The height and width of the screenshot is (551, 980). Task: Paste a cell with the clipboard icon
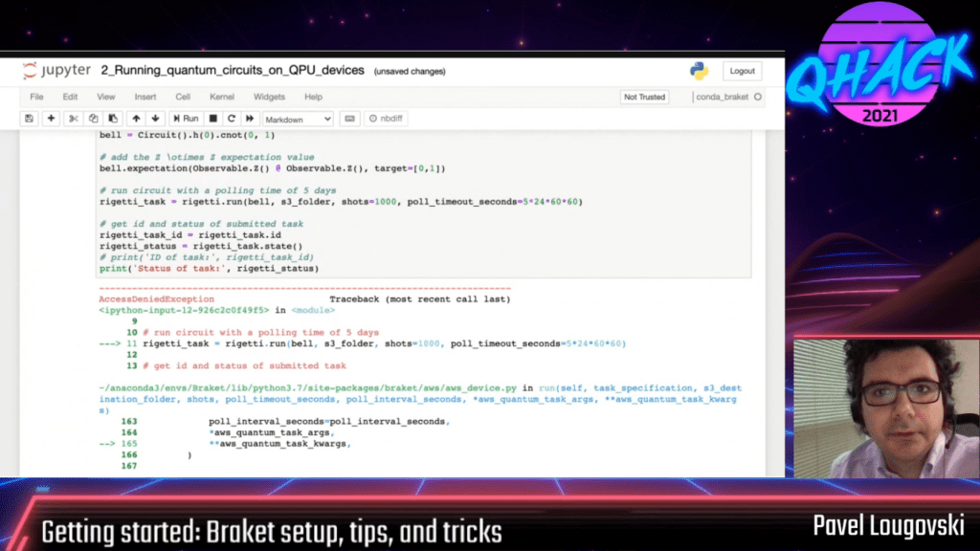coord(113,118)
